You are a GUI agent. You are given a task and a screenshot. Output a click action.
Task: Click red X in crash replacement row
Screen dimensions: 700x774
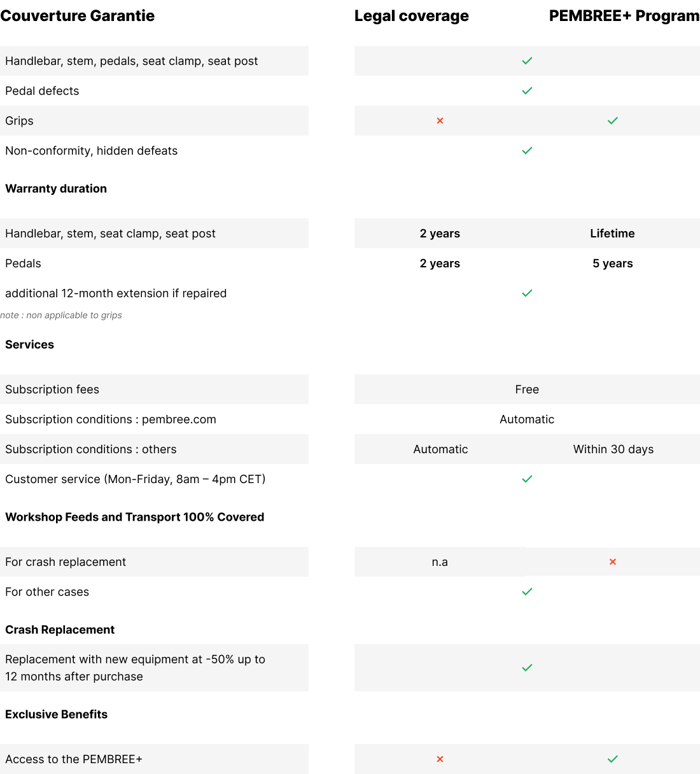pos(613,562)
